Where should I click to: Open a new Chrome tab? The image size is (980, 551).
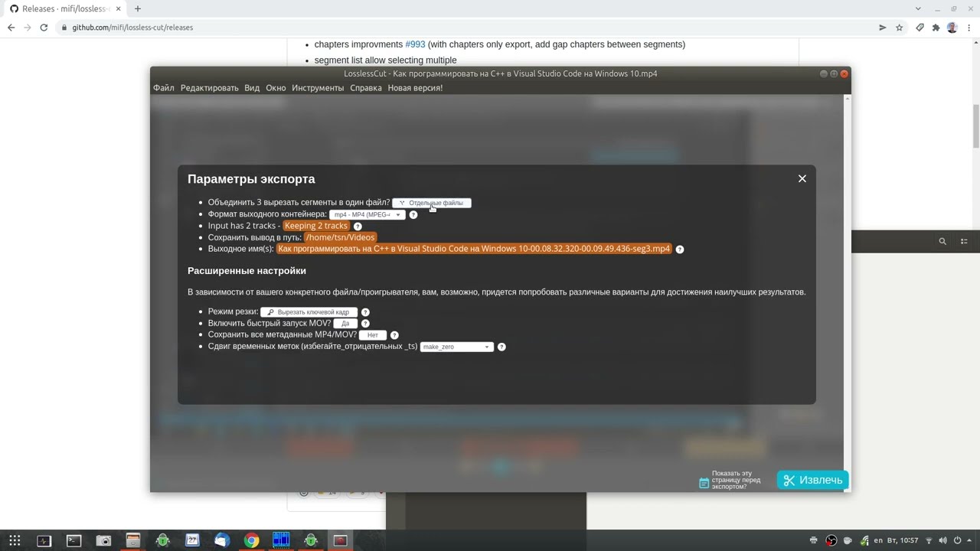(x=138, y=9)
